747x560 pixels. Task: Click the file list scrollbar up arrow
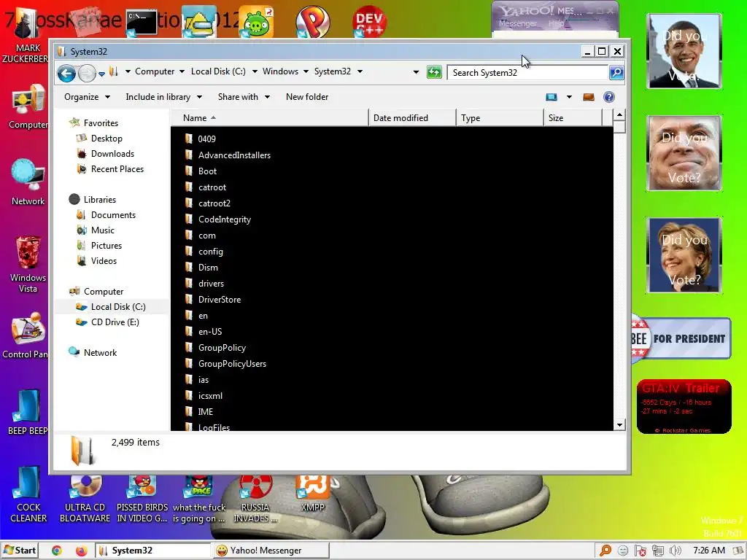click(x=619, y=114)
